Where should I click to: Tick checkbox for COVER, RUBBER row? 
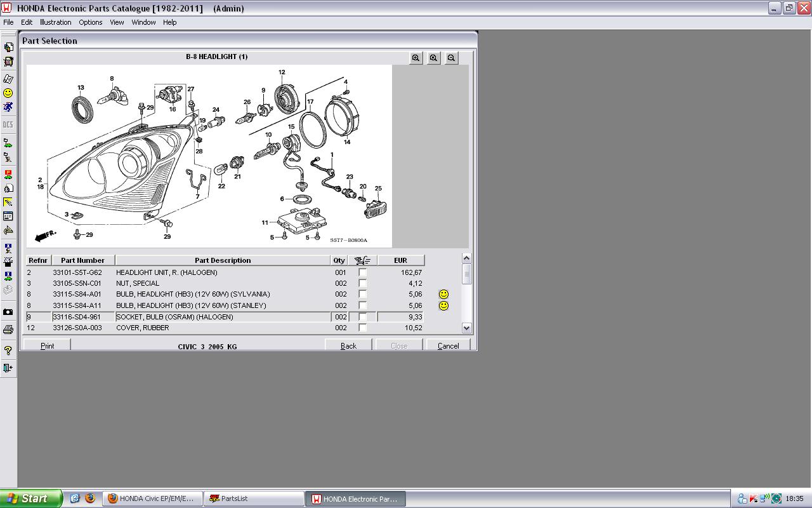(x=363, y=328)
